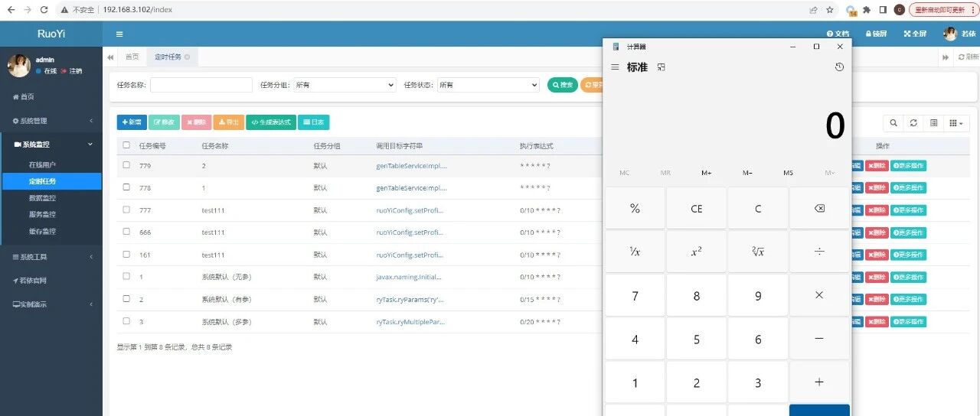Open 首页 in the sidebar
980x416 pixels.
[51, 96]
